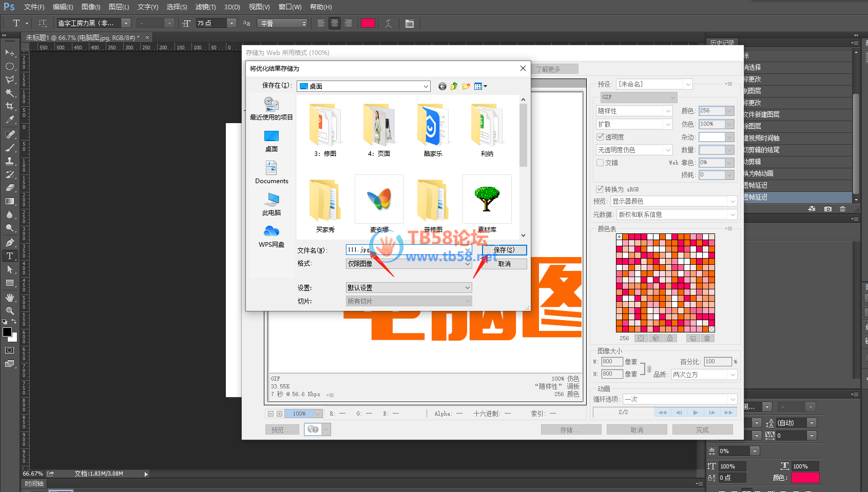868x492 pixels.
Task: Open the 酷家乐 folder
Action: point(433,130)
